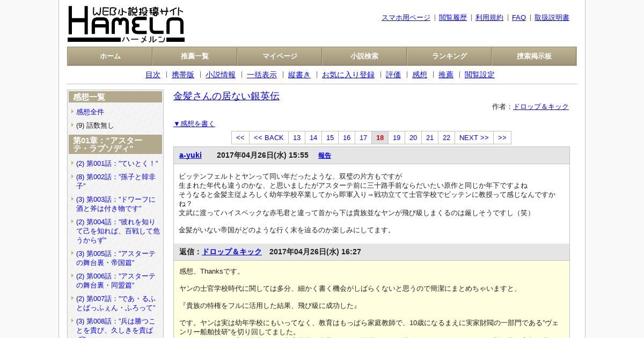Open the 利用規約 link
Viewport: 644px width, 338px height.
pos(489,18)
